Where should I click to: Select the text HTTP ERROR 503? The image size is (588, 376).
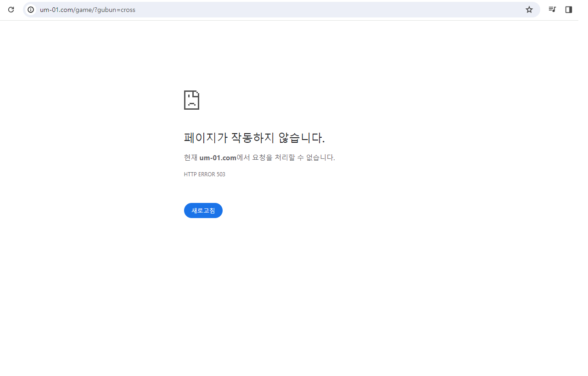tap(205, 174)
